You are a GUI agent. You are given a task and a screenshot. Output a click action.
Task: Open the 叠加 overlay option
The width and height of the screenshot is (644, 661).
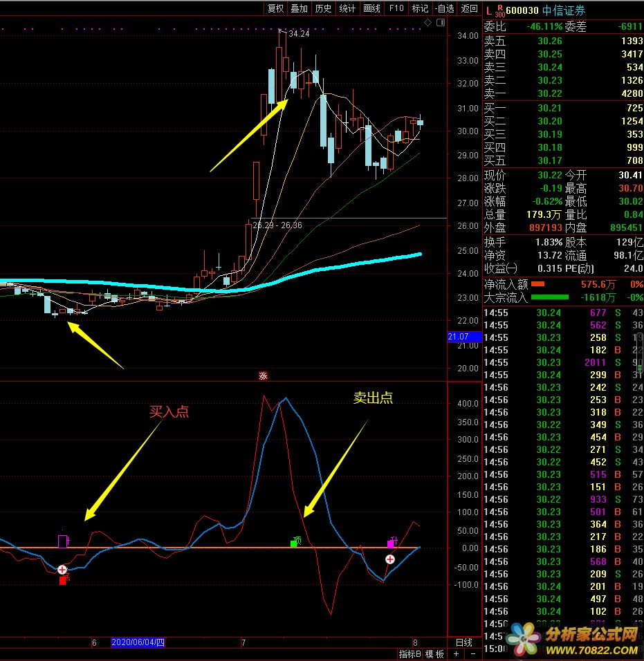[300, 8]
